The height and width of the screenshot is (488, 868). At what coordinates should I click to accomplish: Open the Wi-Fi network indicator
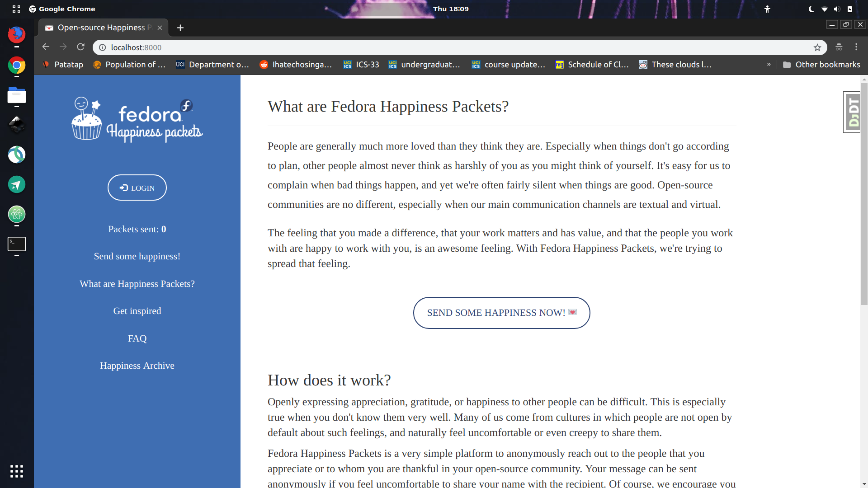(825, 9)
